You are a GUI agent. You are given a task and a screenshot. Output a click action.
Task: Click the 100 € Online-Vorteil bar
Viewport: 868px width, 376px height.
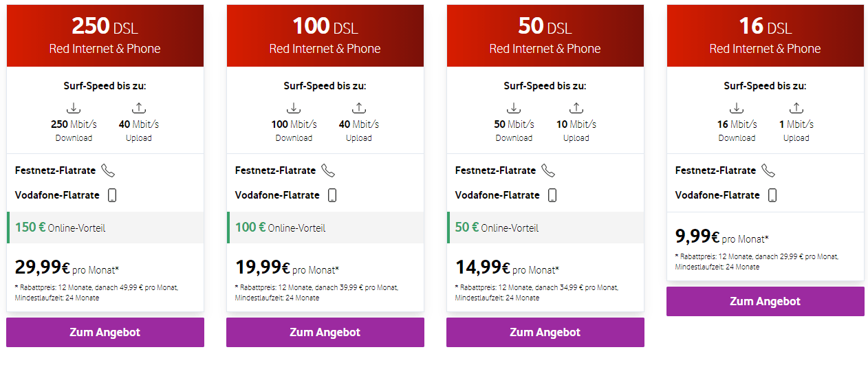pos(325,228)
